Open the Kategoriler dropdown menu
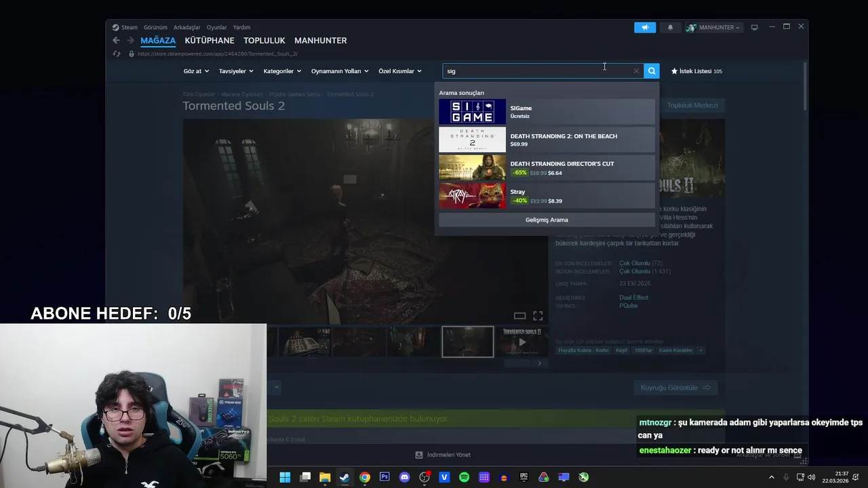This screenshot has width=868, height=488. 282,71
